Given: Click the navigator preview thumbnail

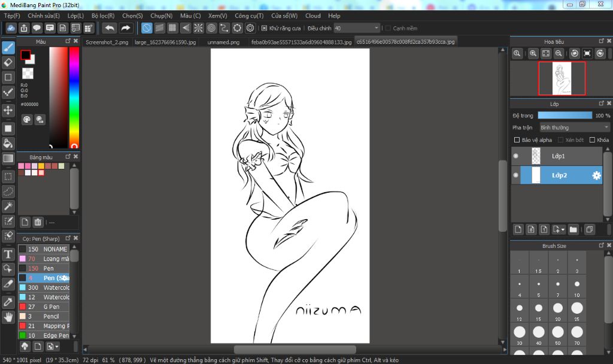Looking at the screenshot, I should tap(562, 78).
